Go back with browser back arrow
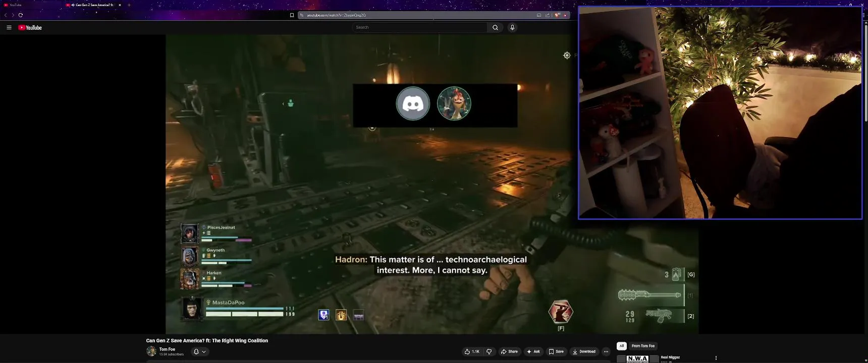Screen dimensions: 868x363 [6, 15]
